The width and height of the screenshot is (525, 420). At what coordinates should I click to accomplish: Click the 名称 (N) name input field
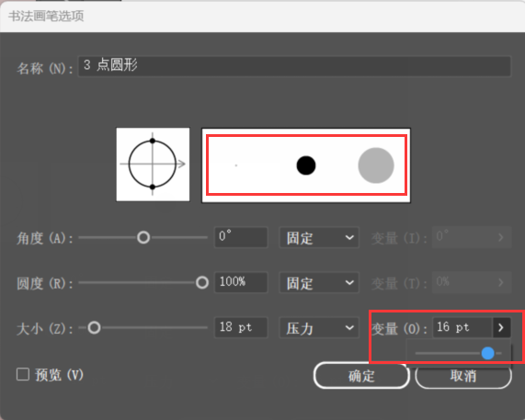(x=294, y=66)
